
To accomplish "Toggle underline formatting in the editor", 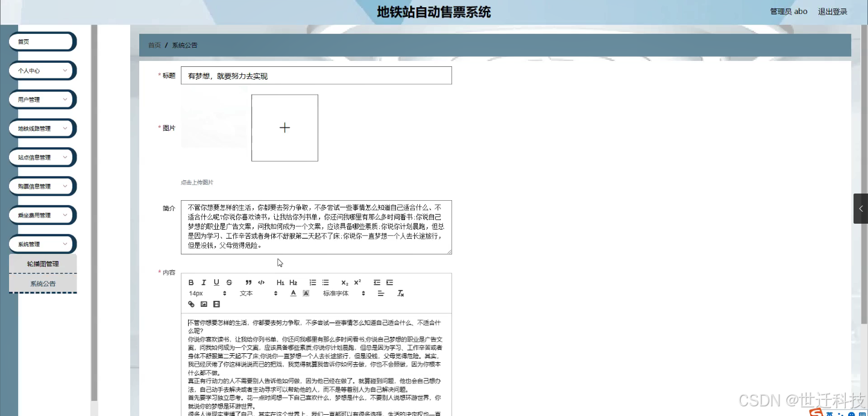I will tap(216, 283).
